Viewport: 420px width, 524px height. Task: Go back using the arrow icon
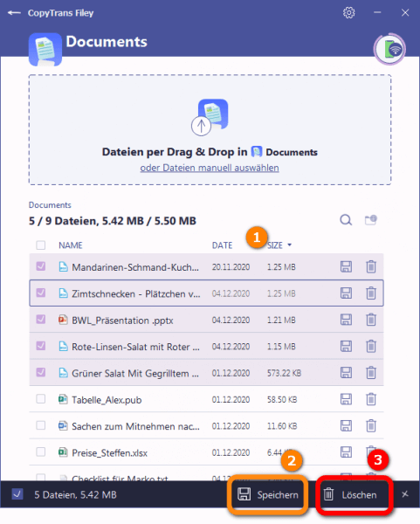click(14, 13)
